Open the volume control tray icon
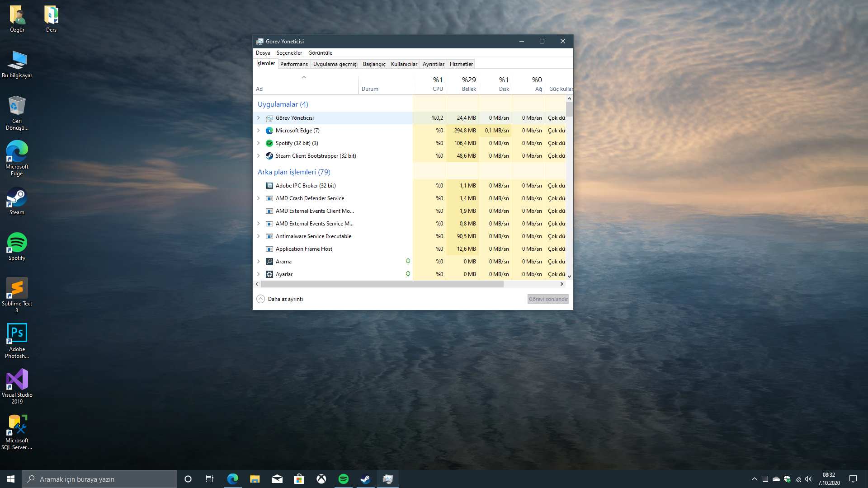 [x=808, y=479]
